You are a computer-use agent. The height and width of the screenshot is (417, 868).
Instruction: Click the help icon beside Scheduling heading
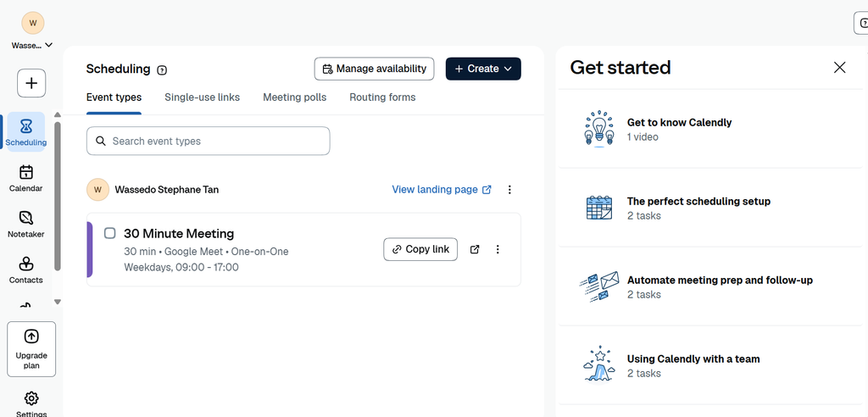point(162,70)
